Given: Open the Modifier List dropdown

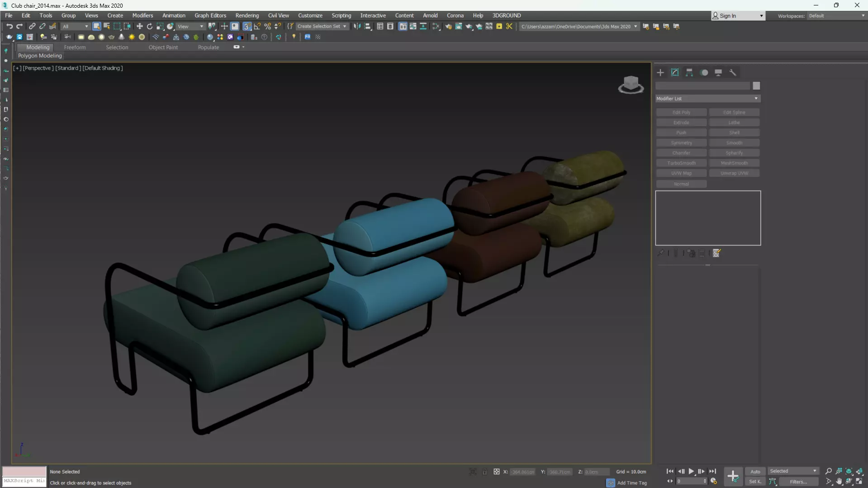Looking at the screenshot, I should point(707,99).
